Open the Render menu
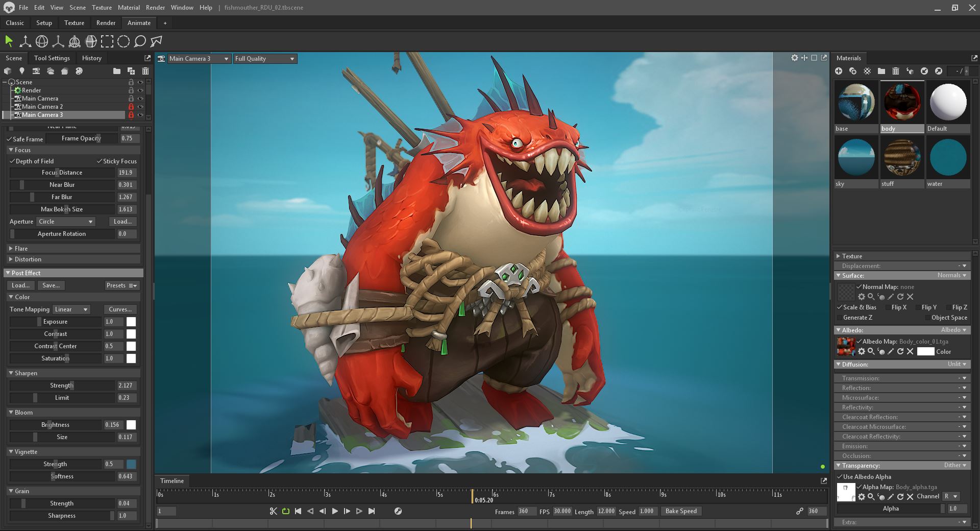 [x=155, y=8]
